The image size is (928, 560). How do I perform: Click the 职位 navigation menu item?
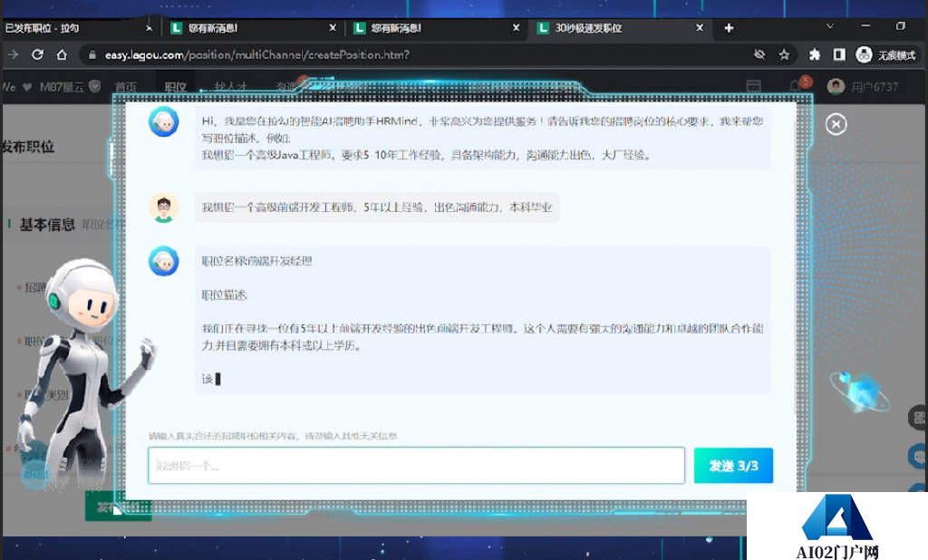(175, 87)
